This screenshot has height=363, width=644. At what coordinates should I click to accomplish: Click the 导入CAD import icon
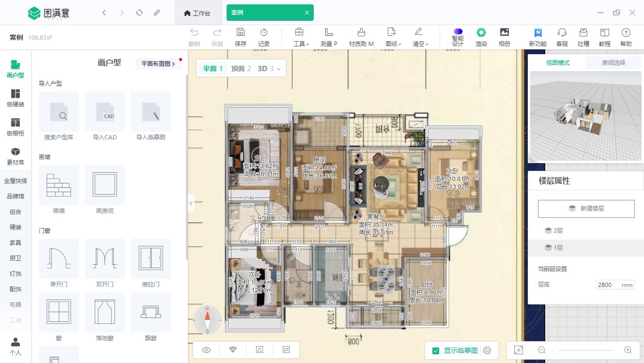coord(105,111)
